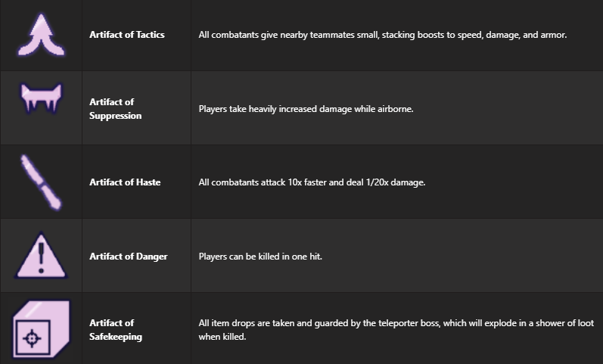The width and height of the screenshot is (603, 364).
Task: Click the Artifact of Suppression fangs icon
Action: 40,99
